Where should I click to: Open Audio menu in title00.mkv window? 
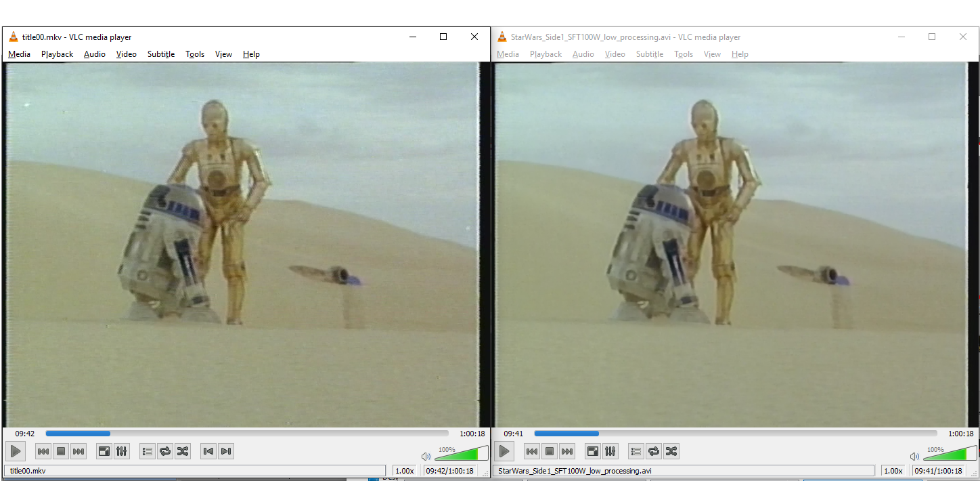point(95,54)
